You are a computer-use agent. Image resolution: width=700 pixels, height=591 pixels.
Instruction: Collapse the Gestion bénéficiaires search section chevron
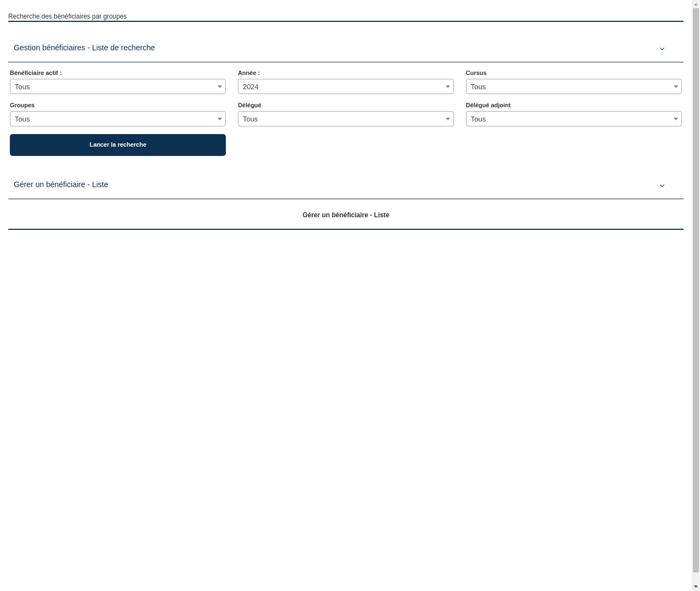click(x=662, y=49)
